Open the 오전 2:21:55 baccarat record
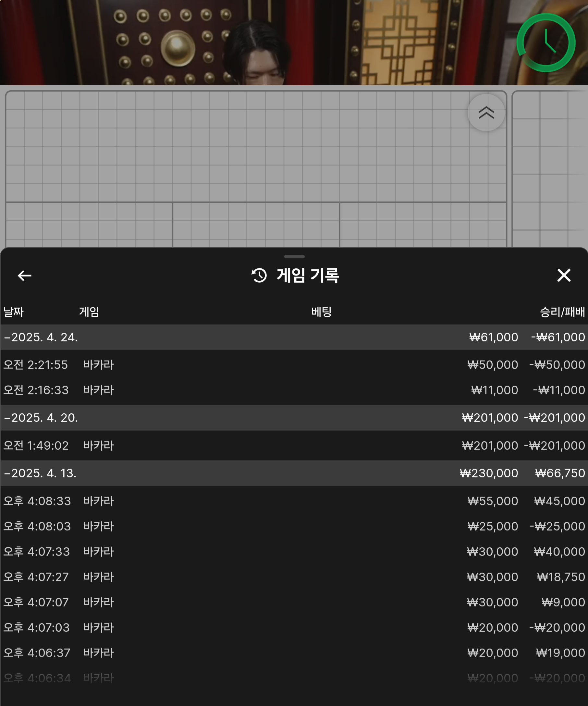588x706 pixels. (x=294, y=365)
